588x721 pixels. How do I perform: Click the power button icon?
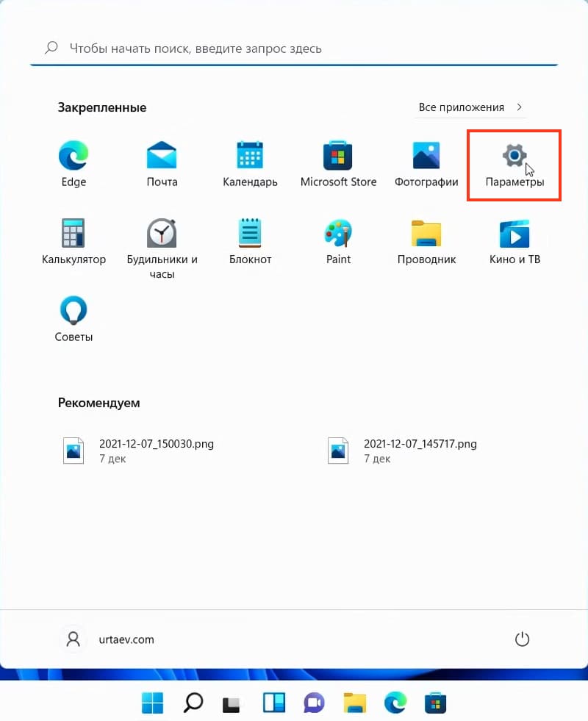(522, 639)
